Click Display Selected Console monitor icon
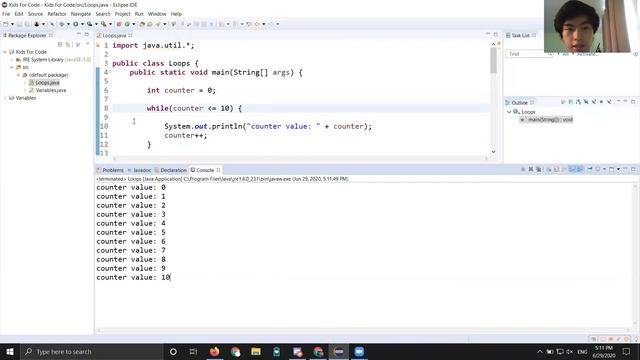This screenshot has height=360, width=640. 598,169
